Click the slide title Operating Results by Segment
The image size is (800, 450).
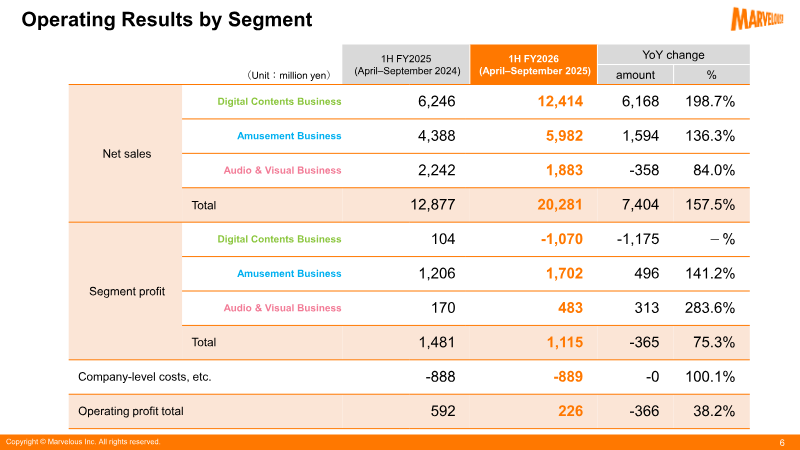tap(166, 19)
